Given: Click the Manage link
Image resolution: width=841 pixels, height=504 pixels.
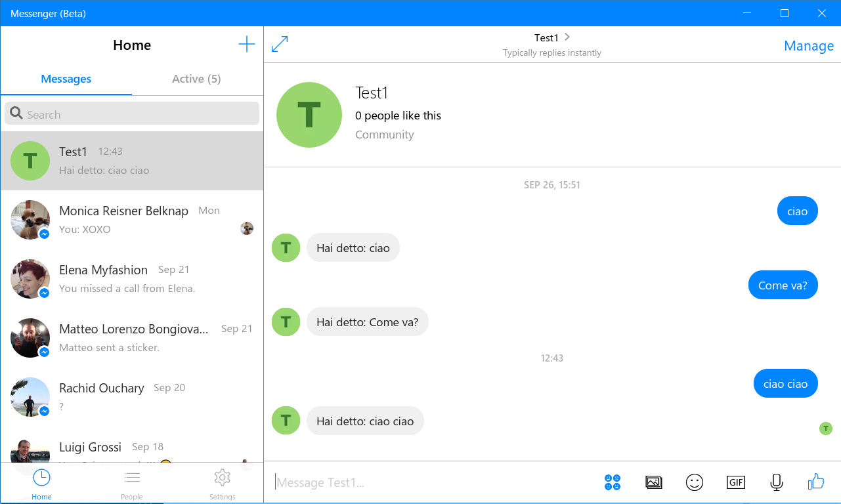Looking at the screenshot, I should 808,46.
